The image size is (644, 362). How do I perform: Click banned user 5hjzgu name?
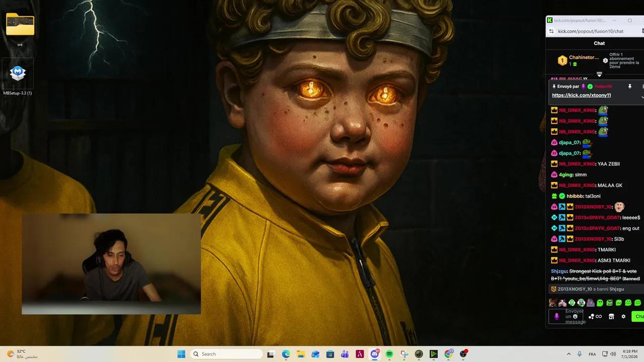(x=558, y=271)
